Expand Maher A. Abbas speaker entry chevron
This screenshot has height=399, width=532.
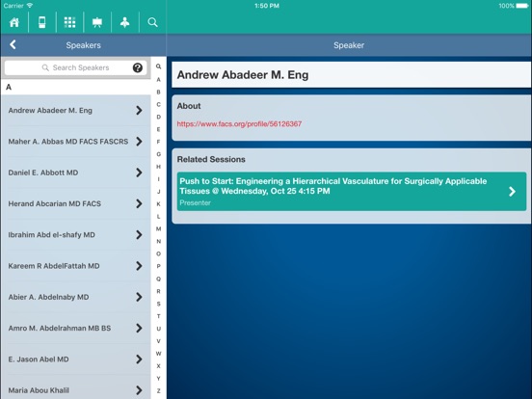point(139,142)
